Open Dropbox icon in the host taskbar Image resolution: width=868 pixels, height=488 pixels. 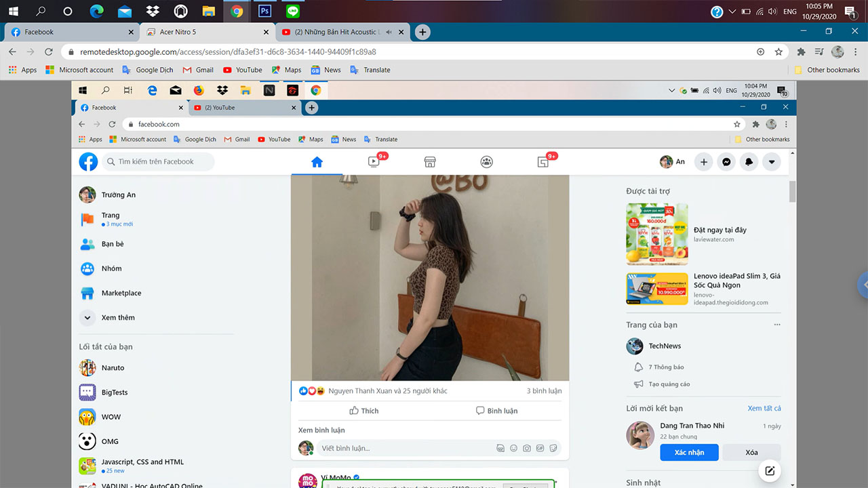pyautogui.click(x=153, y=11)
